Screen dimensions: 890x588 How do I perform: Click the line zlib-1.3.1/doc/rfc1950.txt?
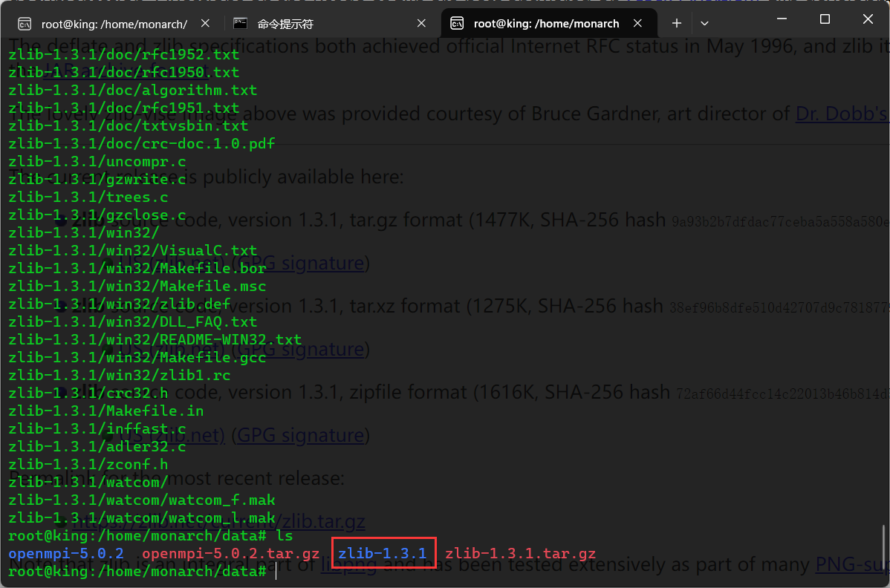(124, 73)
